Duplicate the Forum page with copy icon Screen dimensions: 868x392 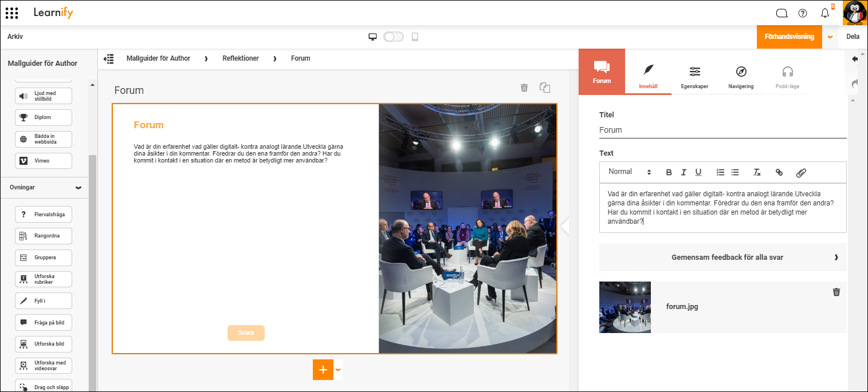click(545, 88)
